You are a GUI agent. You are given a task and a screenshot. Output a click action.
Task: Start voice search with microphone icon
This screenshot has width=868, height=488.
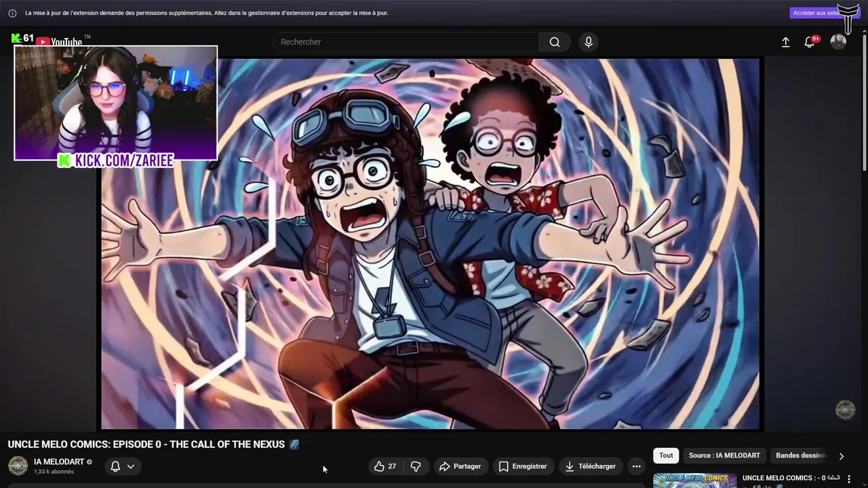(589, 42)
